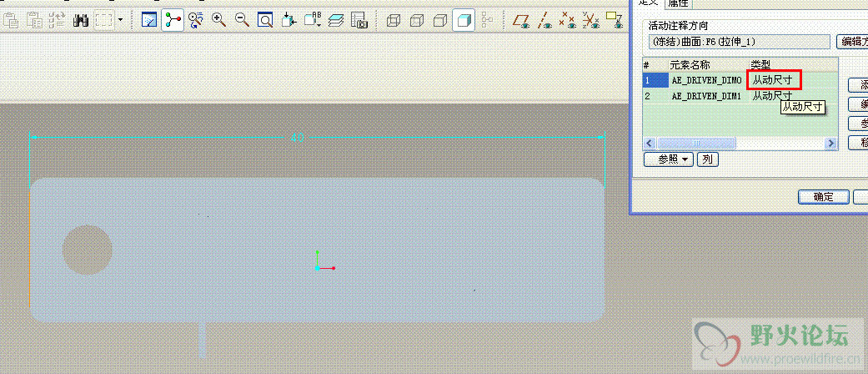Click the 列 button

[707, 159]
